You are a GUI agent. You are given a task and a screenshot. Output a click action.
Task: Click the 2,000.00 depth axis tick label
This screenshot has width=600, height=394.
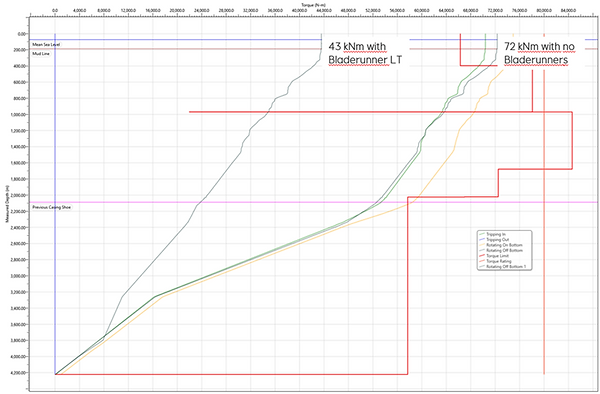click(x=19, y=195)
